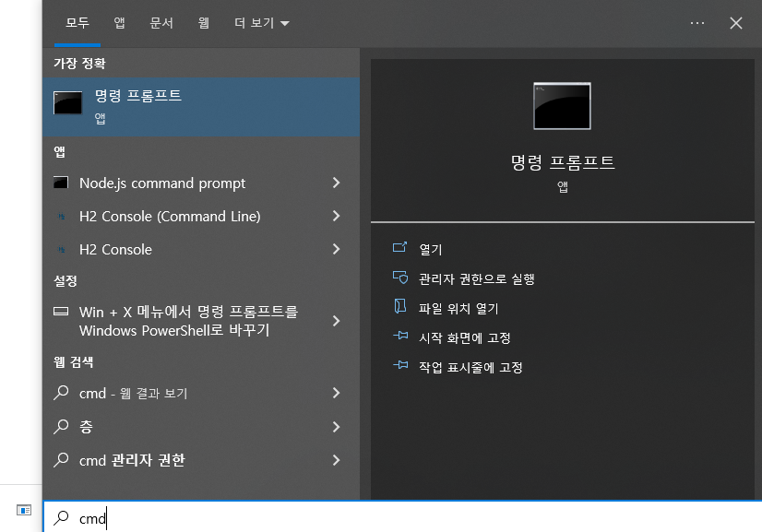Click the shield icon for 관리자 권한으로 실행
Screen dimensions: 762x532
click(400, 278)
